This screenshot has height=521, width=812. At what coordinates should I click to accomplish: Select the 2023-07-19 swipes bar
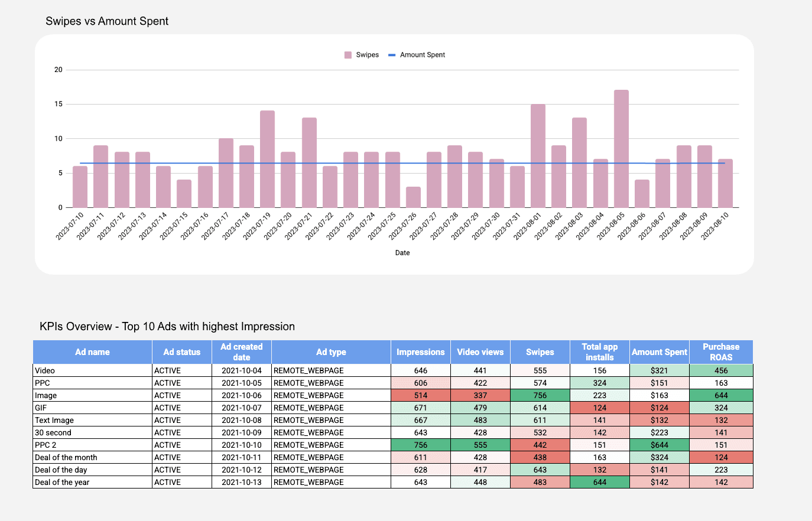pos(267,159)
